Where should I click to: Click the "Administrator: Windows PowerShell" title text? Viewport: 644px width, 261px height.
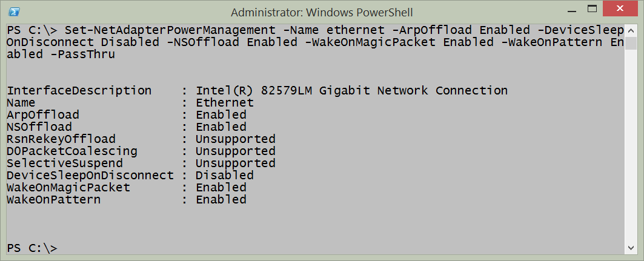(322, 10)
